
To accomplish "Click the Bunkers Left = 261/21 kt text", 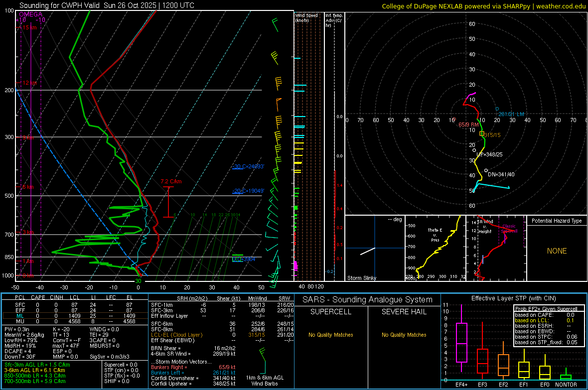I will [193, 373].
